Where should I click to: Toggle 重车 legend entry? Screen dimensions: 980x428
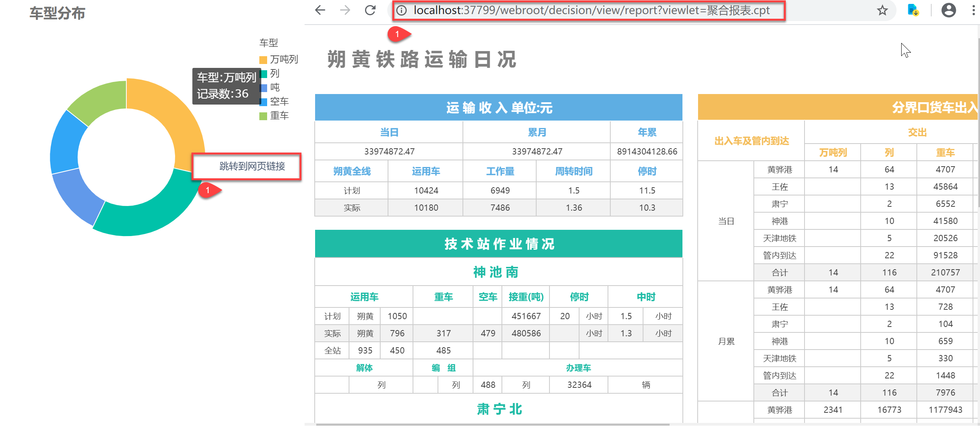point(278,115)
